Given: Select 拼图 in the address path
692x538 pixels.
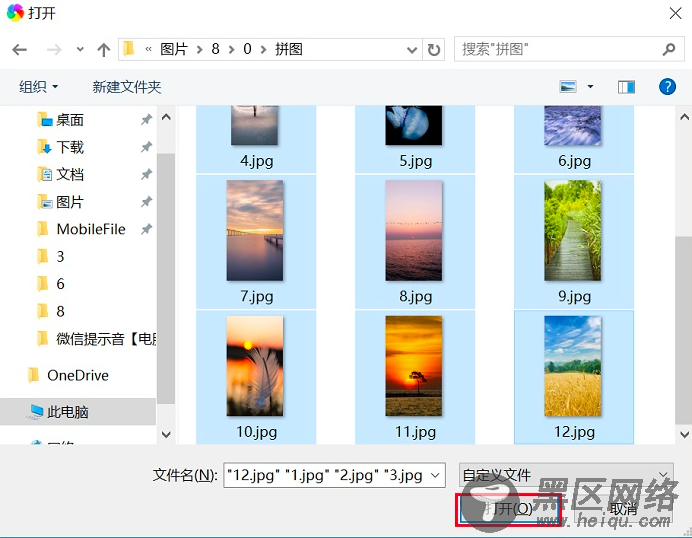Looking at the screenshot, I should [x=289, y=49].
